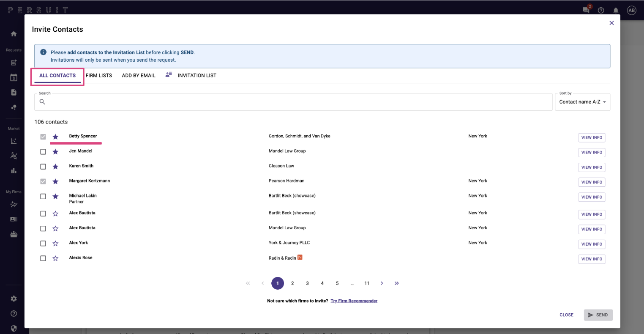
Task: Check the box for Alex York
Action: click(43, 244)
